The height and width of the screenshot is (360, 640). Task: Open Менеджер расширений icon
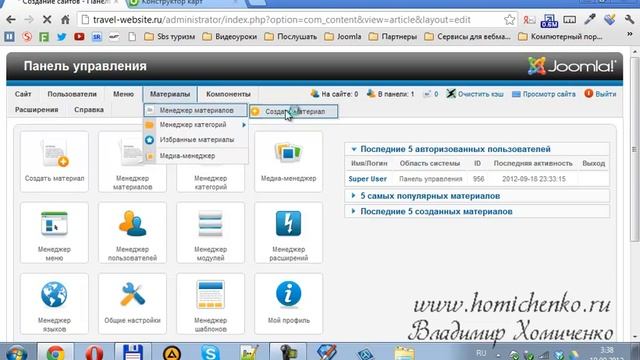pyautogui.click(x=288, y=233)
